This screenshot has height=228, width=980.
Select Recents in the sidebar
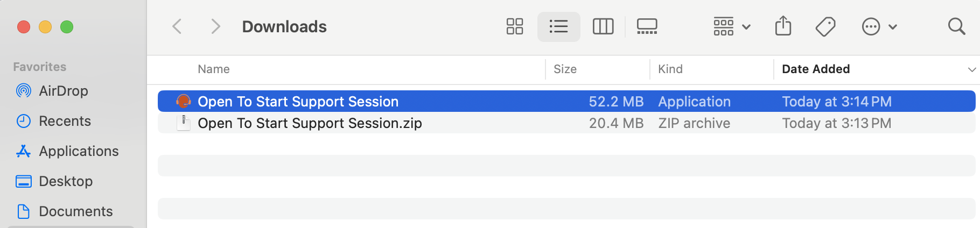[65, 121]
